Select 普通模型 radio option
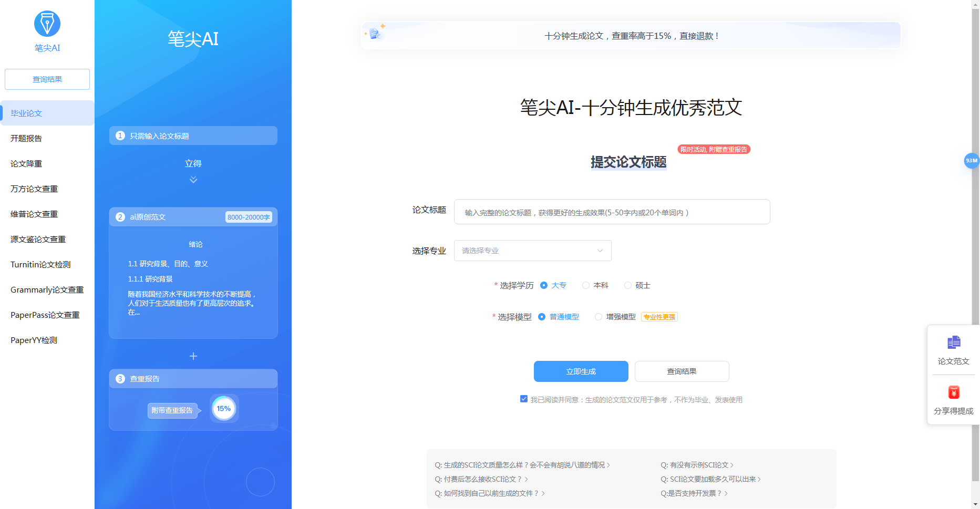The image size is (980, 509). point(542,317)
